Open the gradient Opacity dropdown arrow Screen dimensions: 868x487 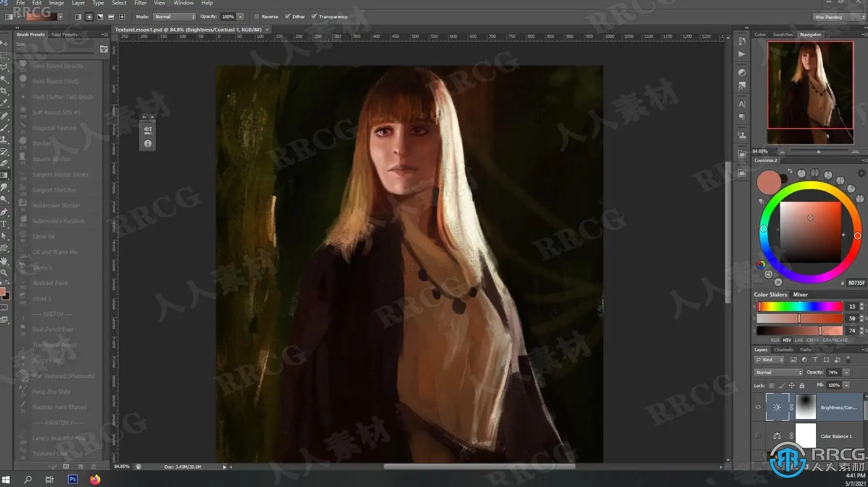240,16
